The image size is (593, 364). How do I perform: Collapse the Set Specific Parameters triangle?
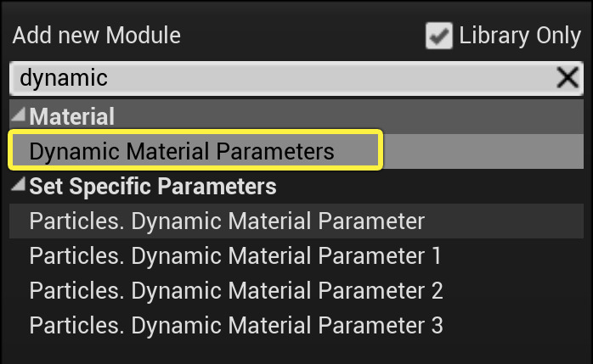pos(19,185)
